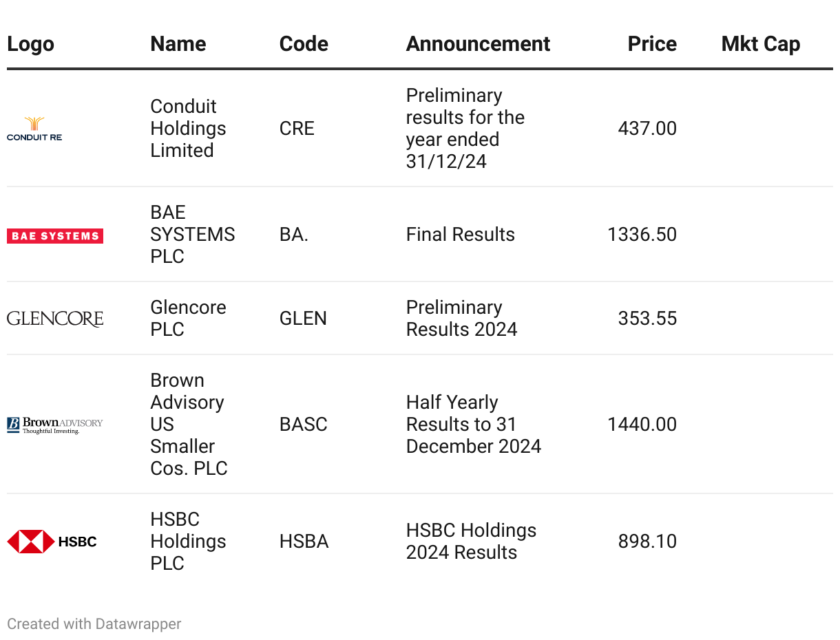Click the ticker code GLEN
840x640 pixels.
[303, 319]
